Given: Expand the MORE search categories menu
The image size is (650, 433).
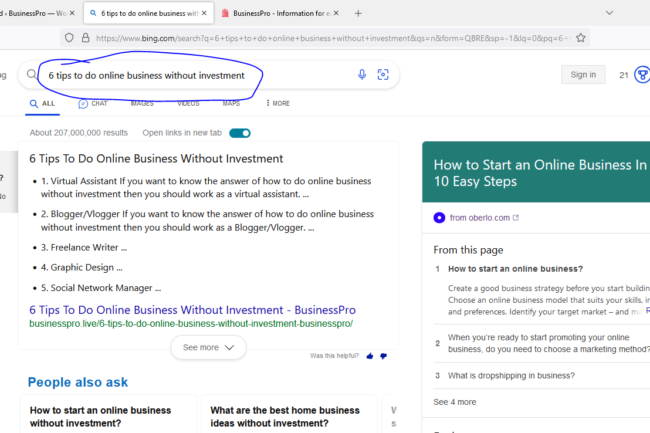Looking at the screenshot, I should (x=278, y=103).
